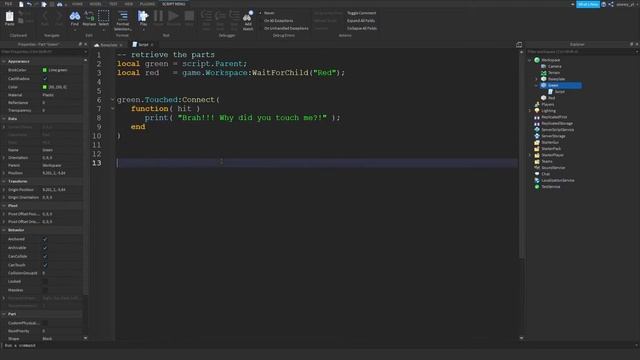Screen dimensions: 640x360
Task: Open the Script Menu ribbon tab
Action: tap(173, 4)
